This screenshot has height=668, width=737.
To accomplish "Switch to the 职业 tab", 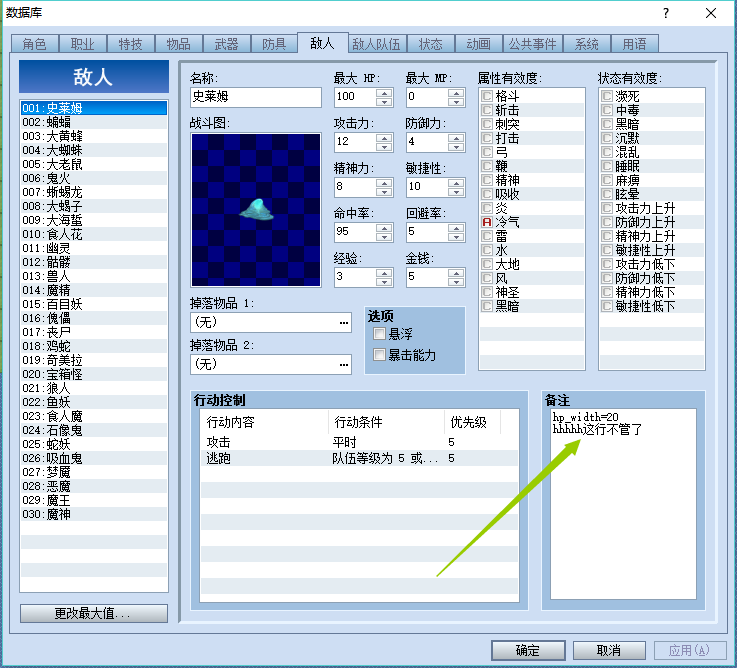I will click(x=83, y=44).
